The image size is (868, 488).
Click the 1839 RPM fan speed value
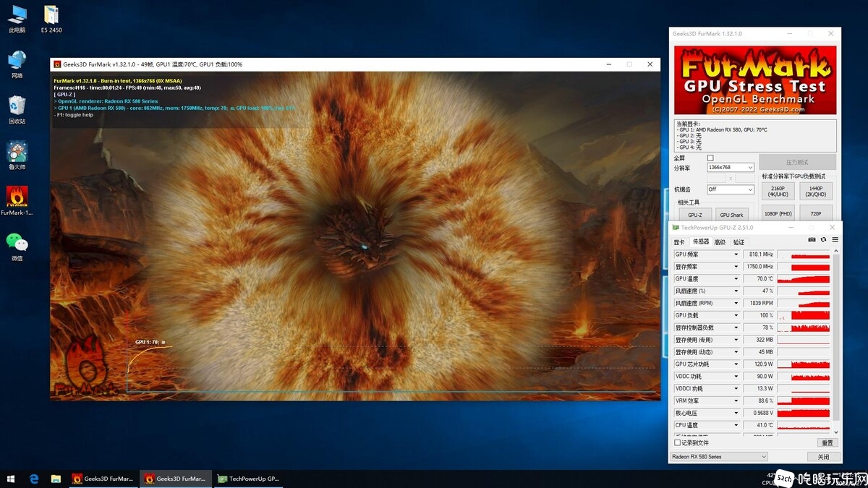(x=759, y=304)
